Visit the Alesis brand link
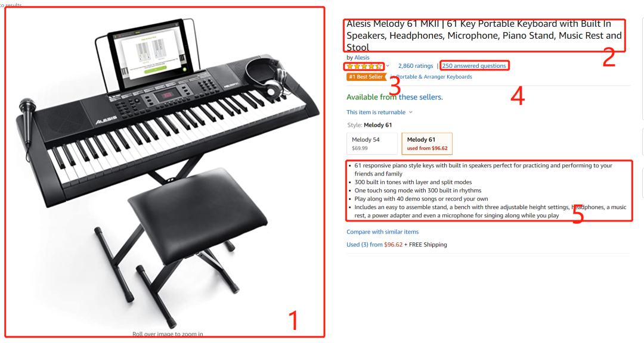The image size is (644, 343). point(362,57)
